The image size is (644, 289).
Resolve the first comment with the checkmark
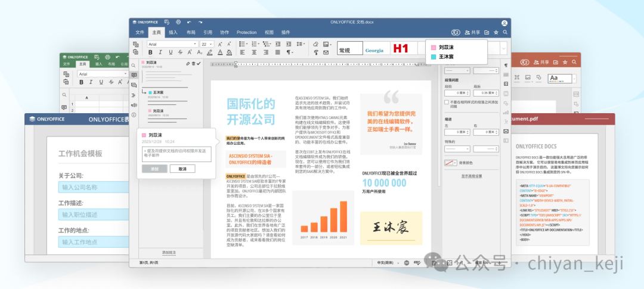199,63
